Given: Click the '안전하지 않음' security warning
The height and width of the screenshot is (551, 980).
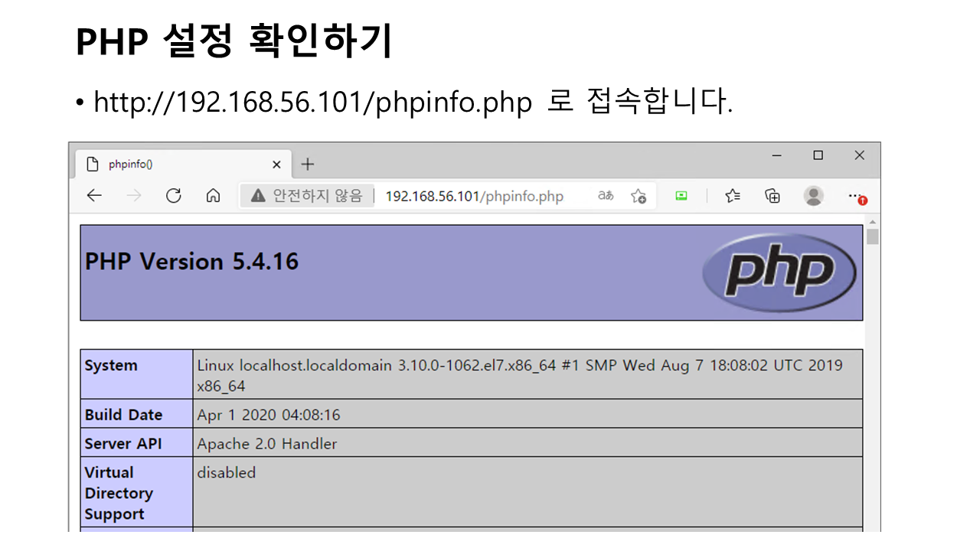Looking at the screenshot, I should [x=307, y=196].
